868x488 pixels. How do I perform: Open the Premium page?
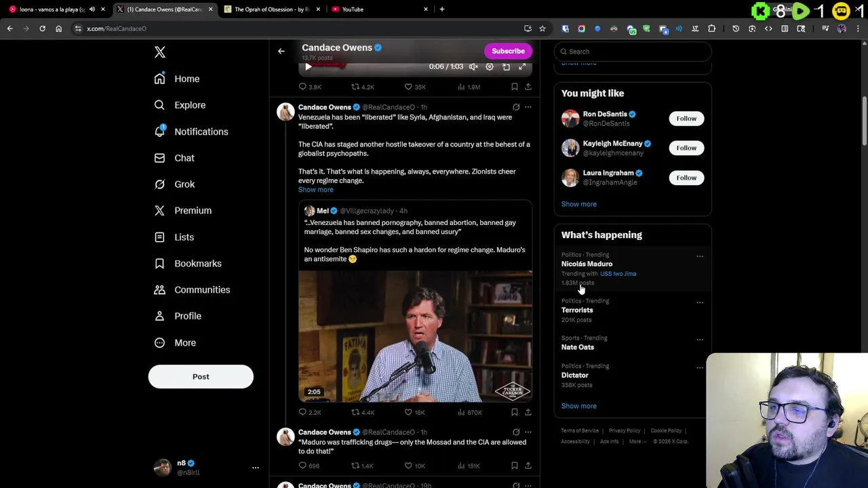(183, 211)
